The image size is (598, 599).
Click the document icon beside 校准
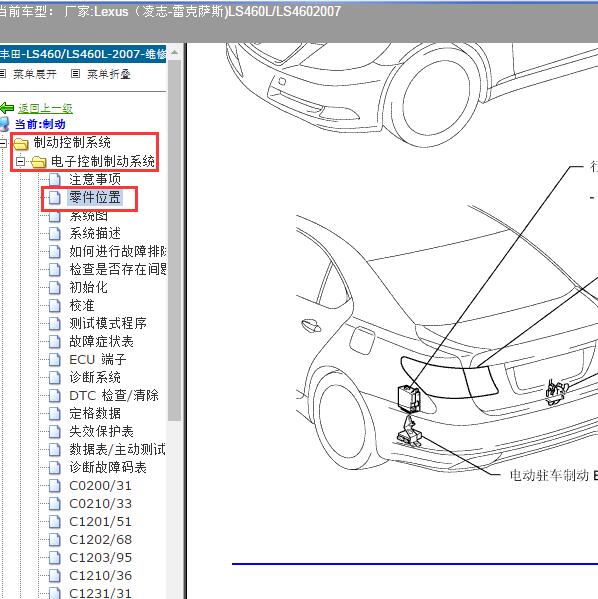(55, 306)
